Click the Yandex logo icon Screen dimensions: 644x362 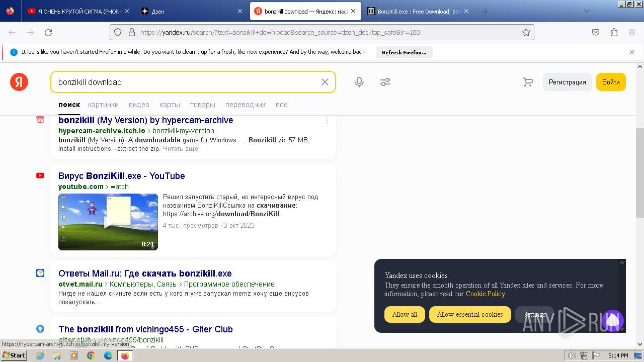click(19, 82)
